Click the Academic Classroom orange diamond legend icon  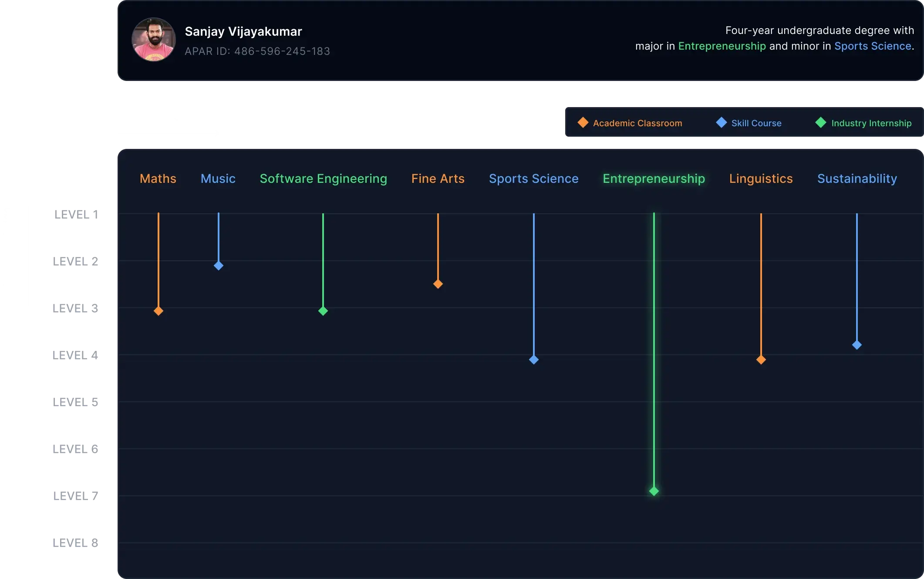pos(583,123)
